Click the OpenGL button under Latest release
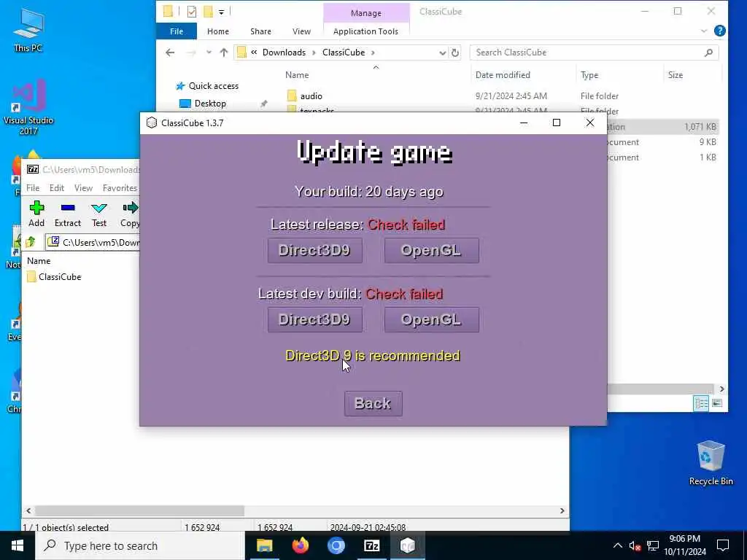The image size is (747, 560). pyautogui.click(x=432, y=251)
